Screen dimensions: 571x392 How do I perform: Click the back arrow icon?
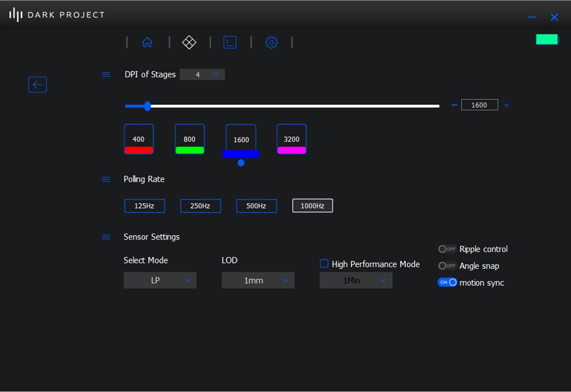pyautogui.click(x=37, y=84)
